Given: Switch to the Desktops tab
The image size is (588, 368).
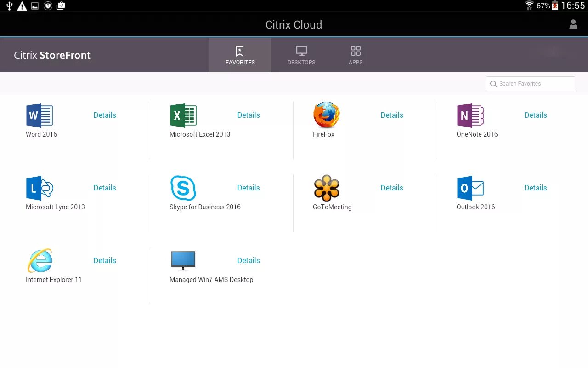Looking at the screenshot, I should (x=301, y=55).
